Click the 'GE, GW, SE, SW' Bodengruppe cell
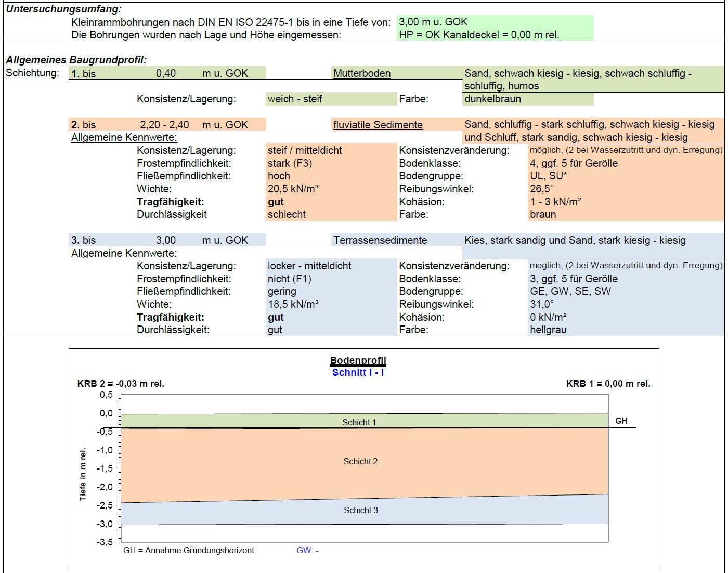The width and height of the screenshot is (728, 573). click(570, 291)
